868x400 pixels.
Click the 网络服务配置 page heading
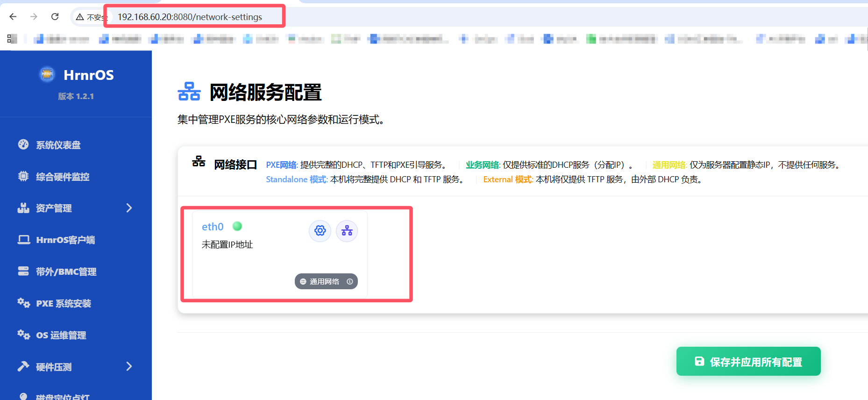pyautogui.click(x=265, y=93)
